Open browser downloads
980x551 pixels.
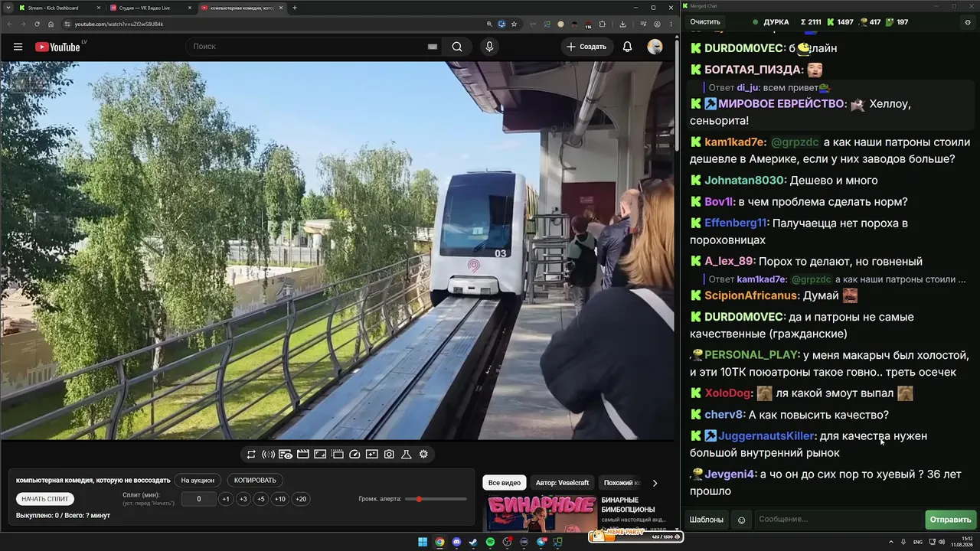tap(622, 24)
